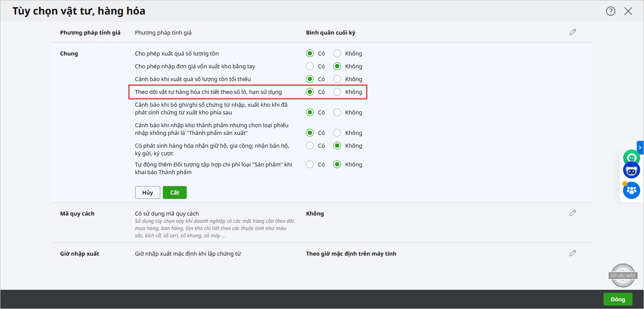The image size is (644, 309).
Task: Expand the blue side panel arrow
Action: pyautogui.click(x=640, y=147)
